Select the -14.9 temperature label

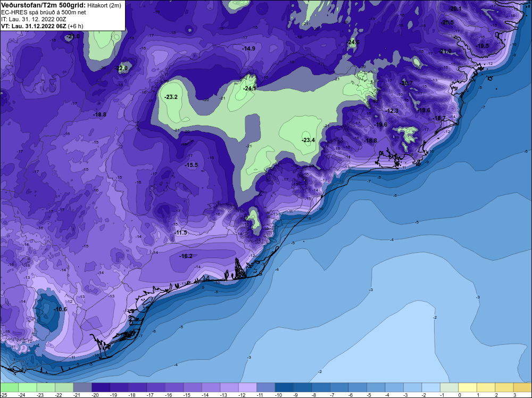[x=248, y=49]
